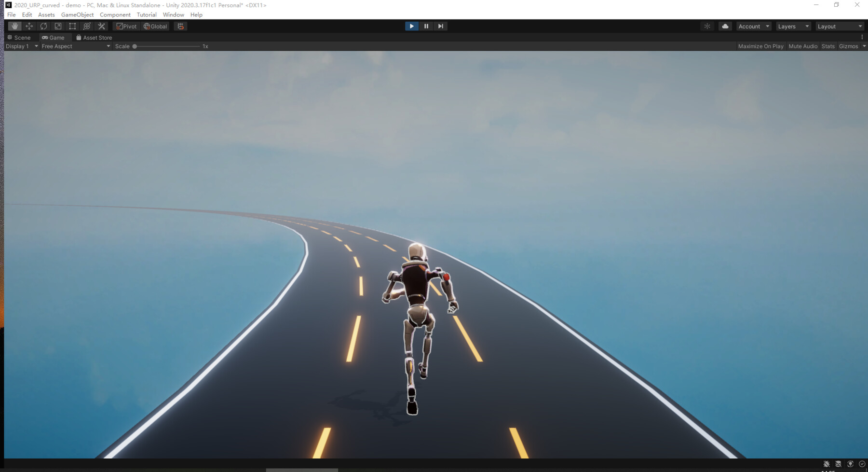868x472 pixels.
Task: Select the Rotate tool
Action: click(44, 26)
